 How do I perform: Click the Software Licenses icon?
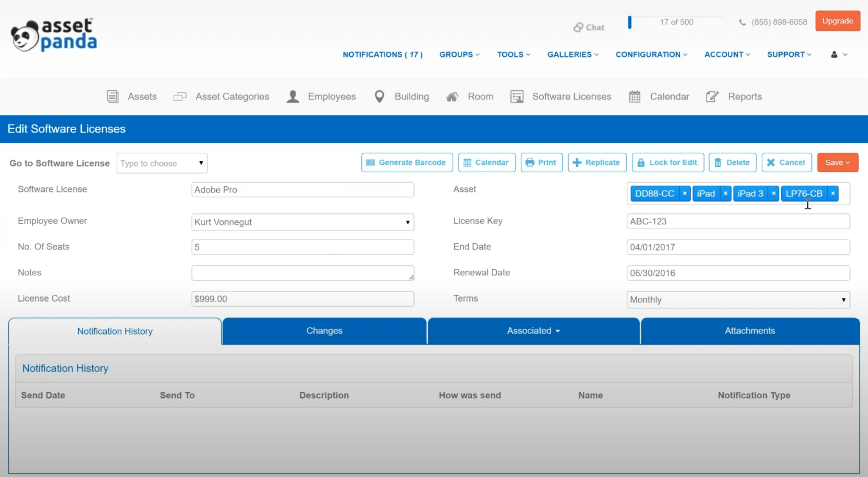click(x=517, y=96)
